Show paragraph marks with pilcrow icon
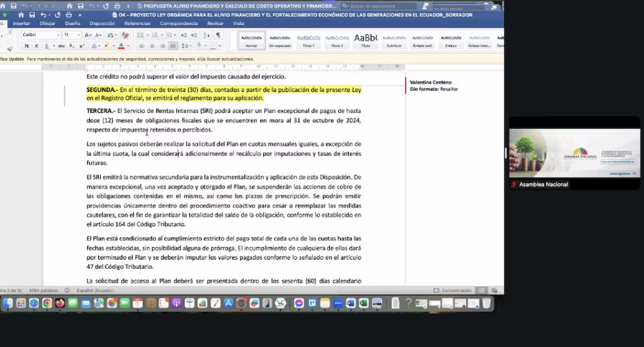 (218, 35)
